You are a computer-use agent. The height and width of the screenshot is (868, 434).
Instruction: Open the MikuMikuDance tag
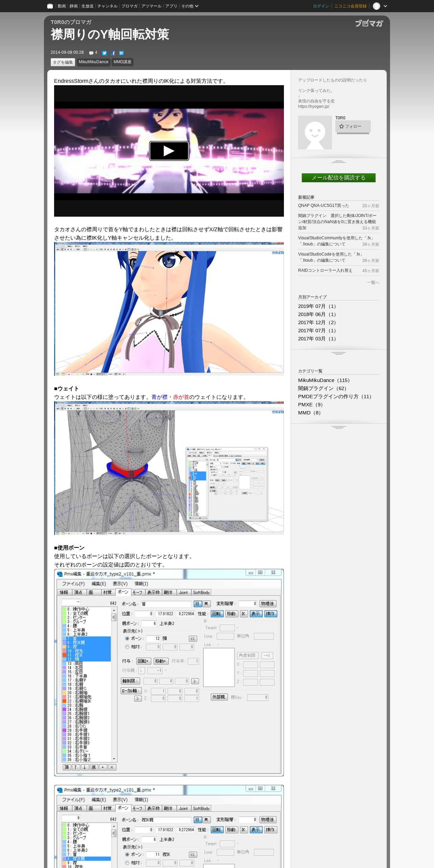94,62
